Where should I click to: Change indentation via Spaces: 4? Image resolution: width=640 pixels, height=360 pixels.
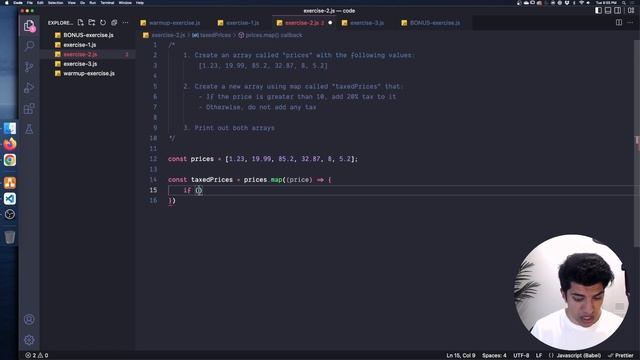(494, 356)
